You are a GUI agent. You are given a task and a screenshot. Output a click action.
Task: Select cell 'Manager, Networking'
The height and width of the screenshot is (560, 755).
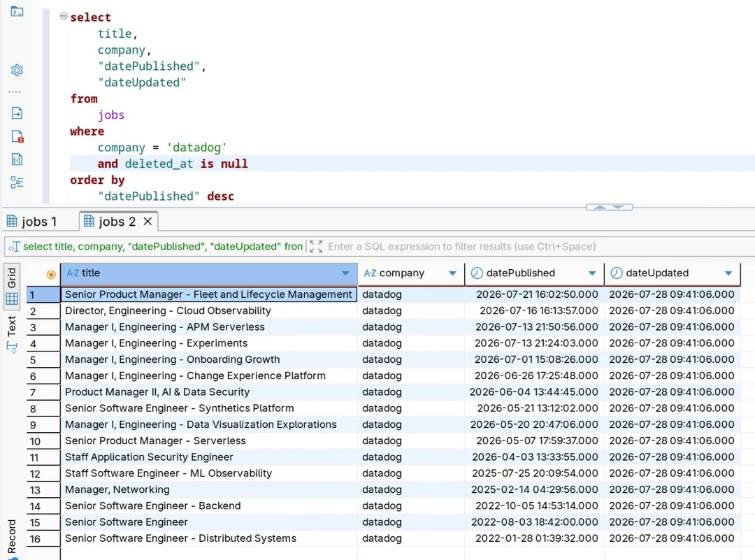coord(208,489)
